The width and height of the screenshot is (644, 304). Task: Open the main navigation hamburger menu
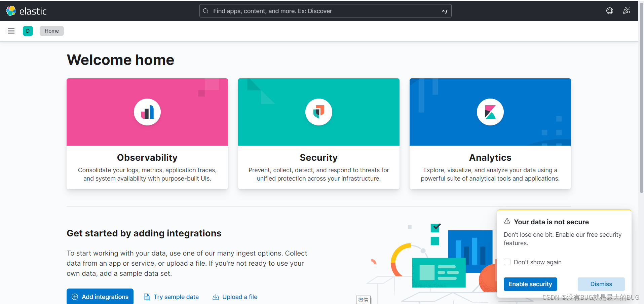[11, 31]
